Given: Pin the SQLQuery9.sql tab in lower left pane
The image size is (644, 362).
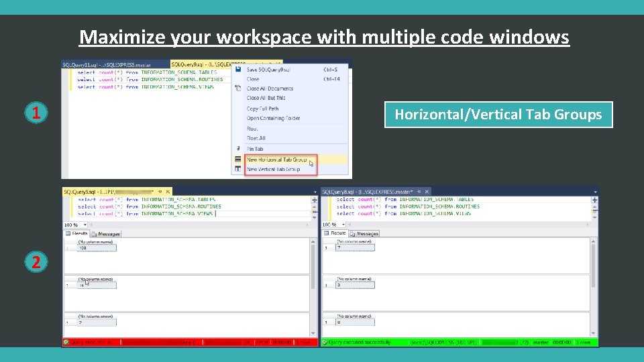Looking at the screenshot, I should 160,192.
